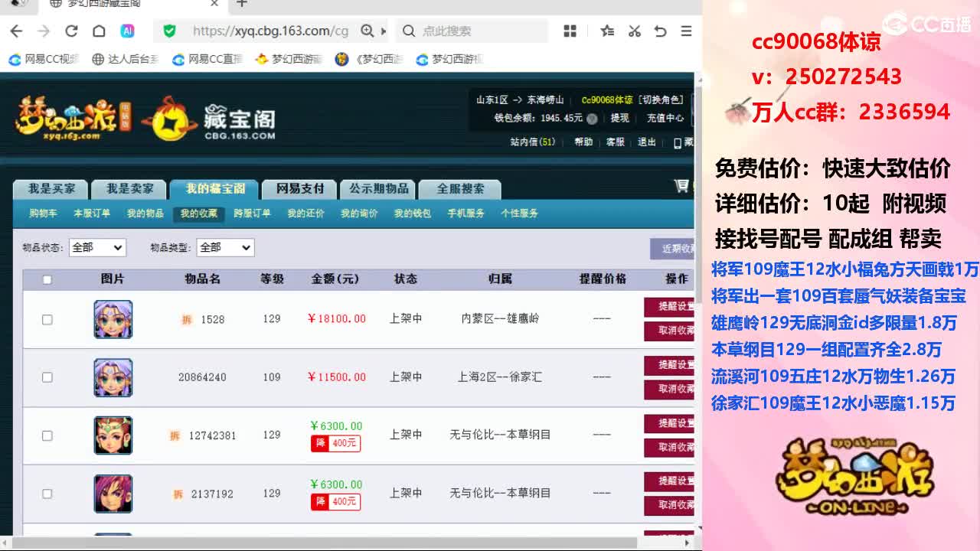
Task: Click the 提现 withdraw link
Action: [619, 119]
